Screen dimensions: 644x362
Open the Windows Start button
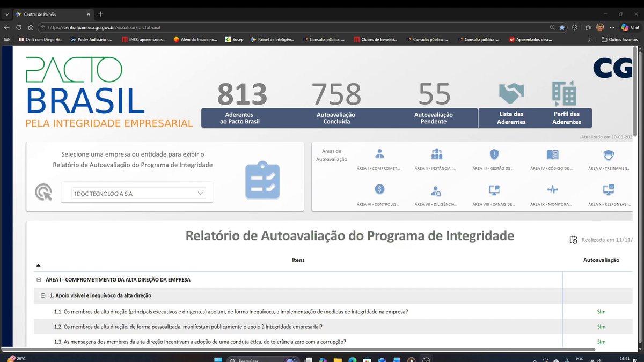(218, 359)
